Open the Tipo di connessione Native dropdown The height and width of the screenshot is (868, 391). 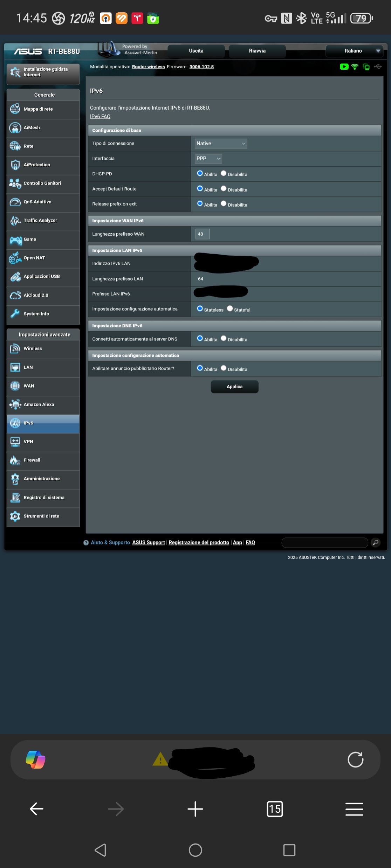click(x=221, y=144)
